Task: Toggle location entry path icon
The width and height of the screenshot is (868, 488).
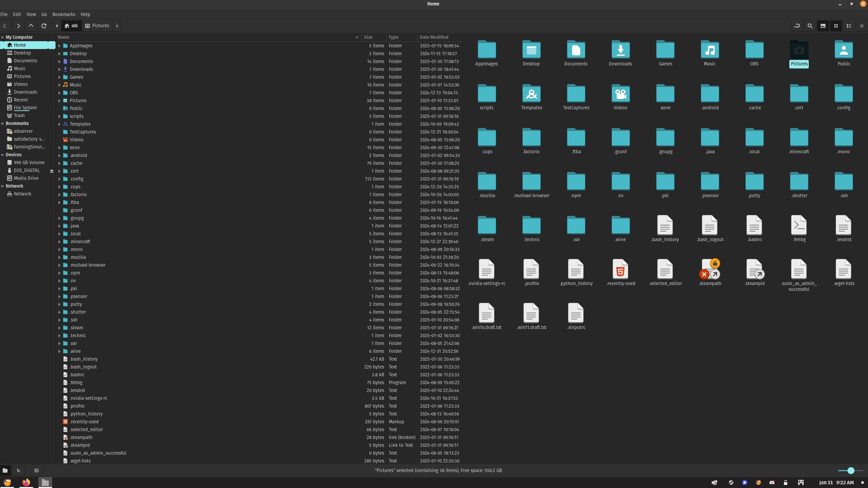Action: coord(797,26)
